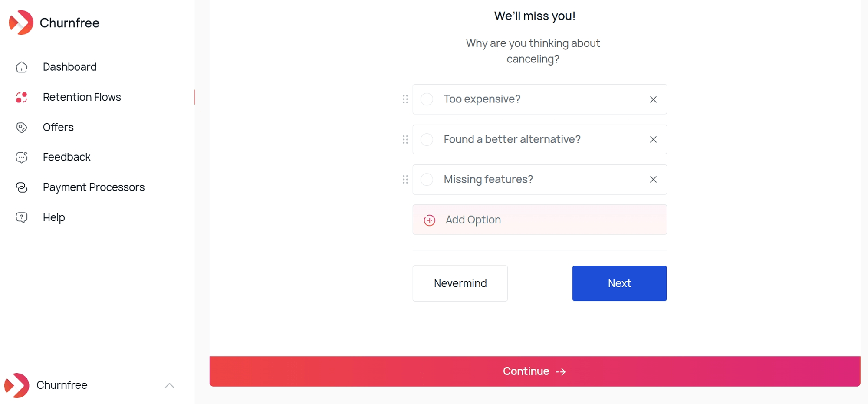Click the Add Option plus icon
The height and width of the screenshot is (404, 868).
429,220
